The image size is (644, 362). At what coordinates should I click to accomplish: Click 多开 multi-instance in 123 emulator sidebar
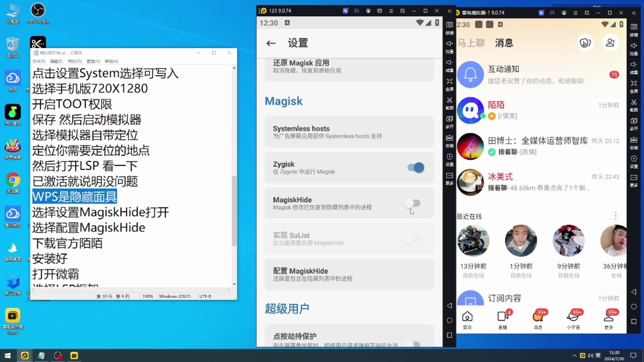tap(449, 122)
